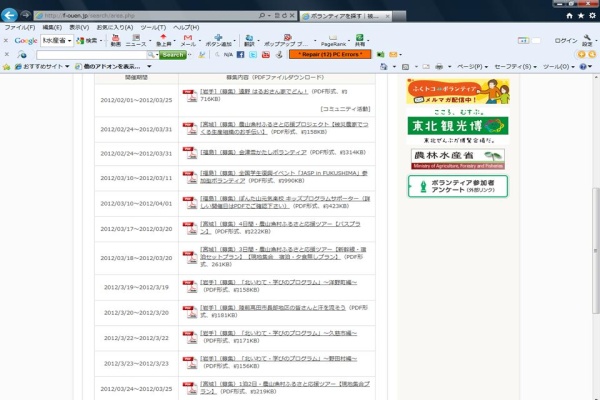600x400 pixels.
Task: Open the Google toolbar ニュース icon
Action: (136, 40)
